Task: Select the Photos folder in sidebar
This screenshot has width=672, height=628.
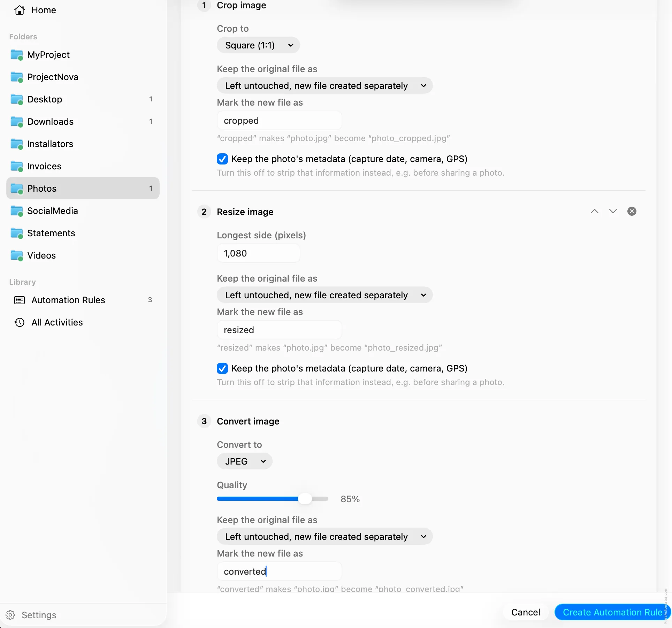Action: (x=83, y=189)
